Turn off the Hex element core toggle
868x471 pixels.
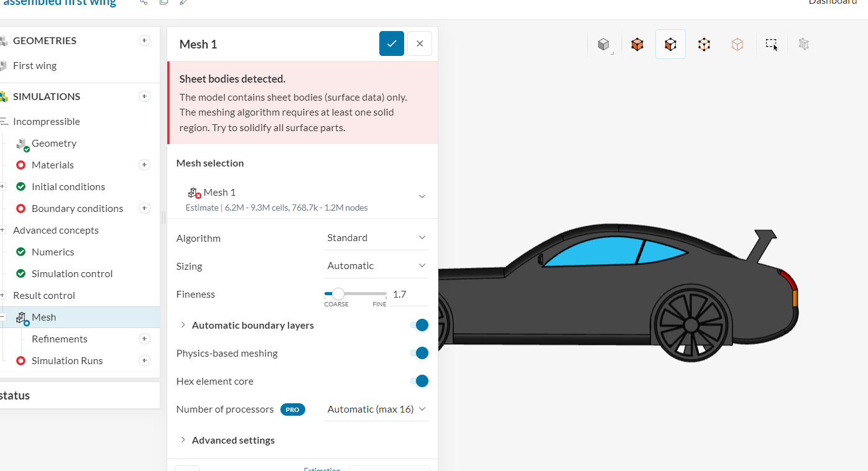click(422, 381)
